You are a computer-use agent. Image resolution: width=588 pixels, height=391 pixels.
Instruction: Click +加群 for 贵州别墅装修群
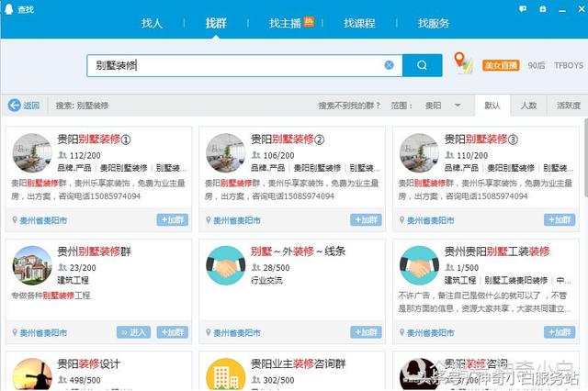(x=173, y=332)
